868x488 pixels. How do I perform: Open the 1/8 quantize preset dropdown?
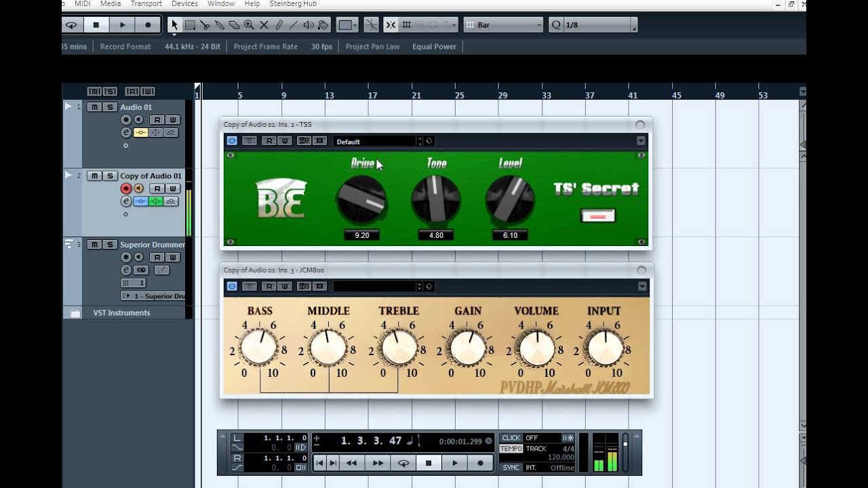tap(594, 25)
